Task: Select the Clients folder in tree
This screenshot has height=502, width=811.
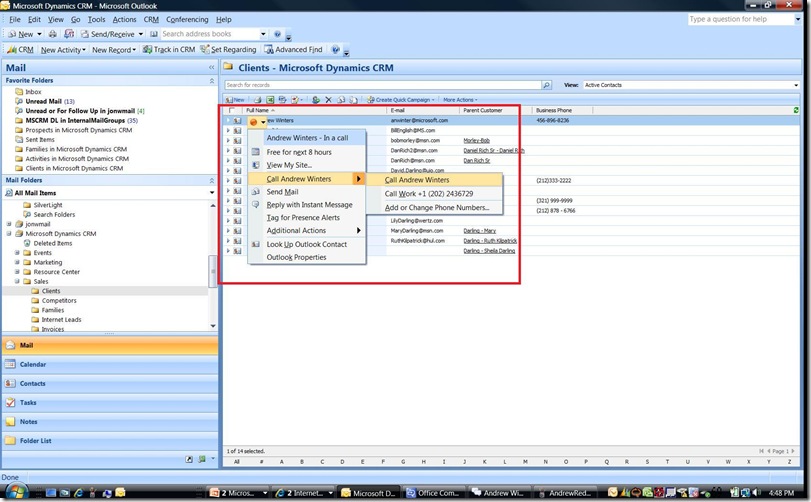Action: tap(51, 291)
